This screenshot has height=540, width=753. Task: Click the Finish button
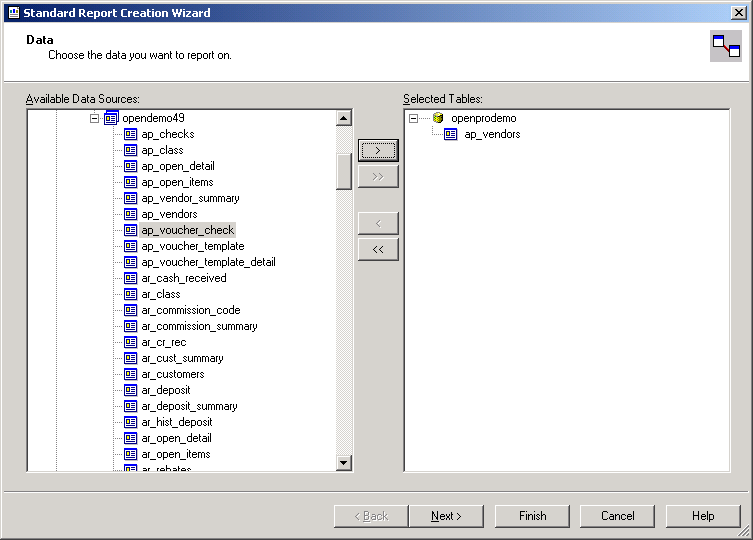pos(532,516)
